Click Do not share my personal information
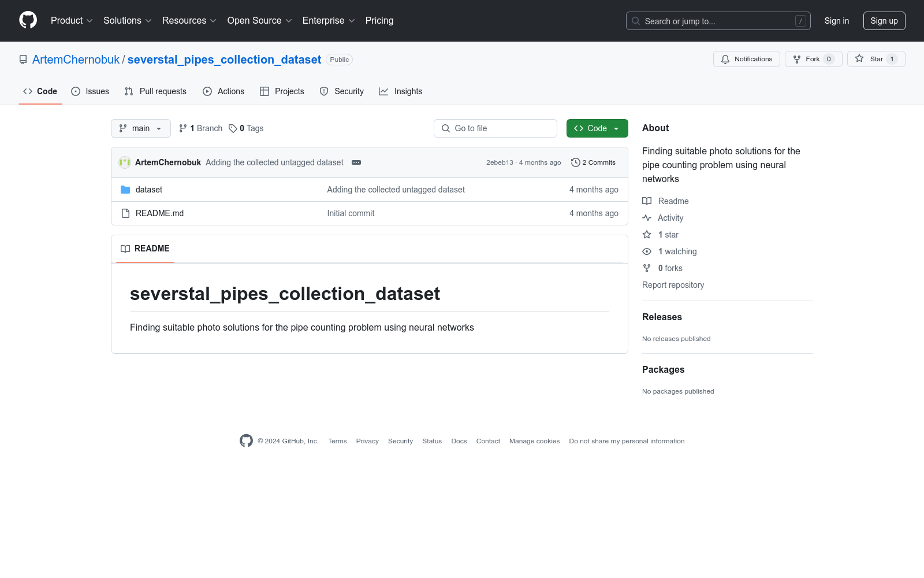 click(627, 441)
